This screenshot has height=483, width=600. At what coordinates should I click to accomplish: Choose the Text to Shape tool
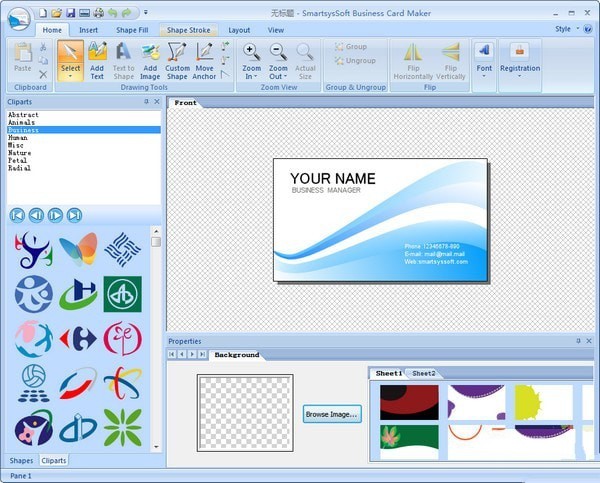pyautogui.click(x=124, y=61)
